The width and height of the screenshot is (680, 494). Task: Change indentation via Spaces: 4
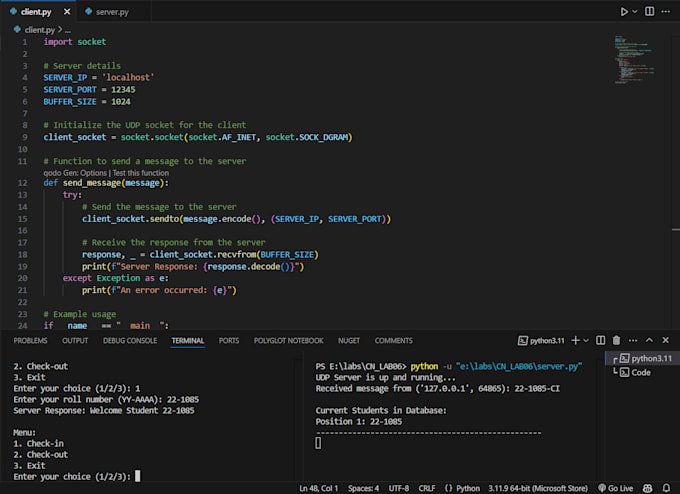[363, 488]
